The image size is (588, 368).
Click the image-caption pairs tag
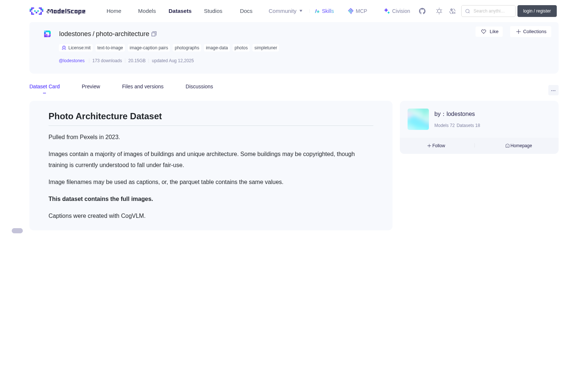[149, 48]
